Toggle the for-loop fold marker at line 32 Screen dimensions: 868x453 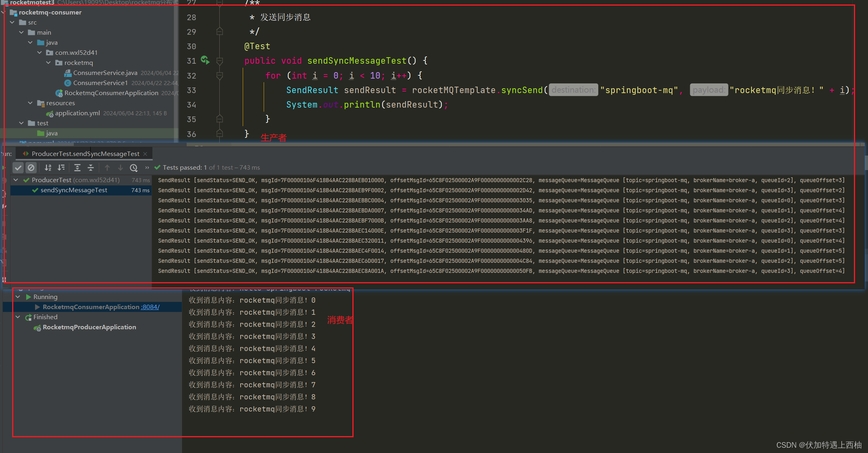pyautogui.click(x=220, y=75)
